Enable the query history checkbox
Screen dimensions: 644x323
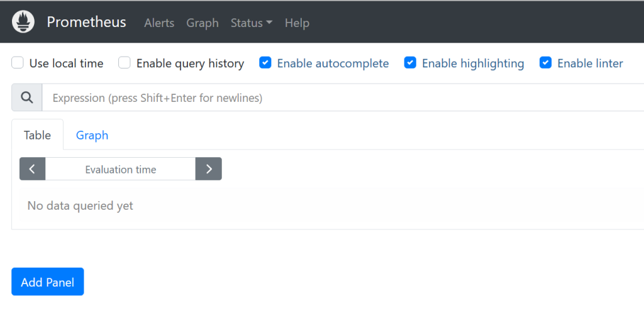[x=125, y=63]
